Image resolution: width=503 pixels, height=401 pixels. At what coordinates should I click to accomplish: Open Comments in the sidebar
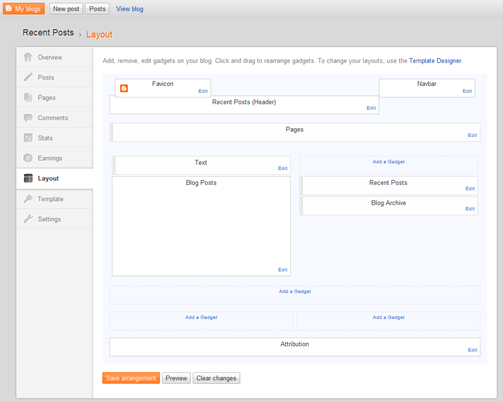(x=55, y=118)
